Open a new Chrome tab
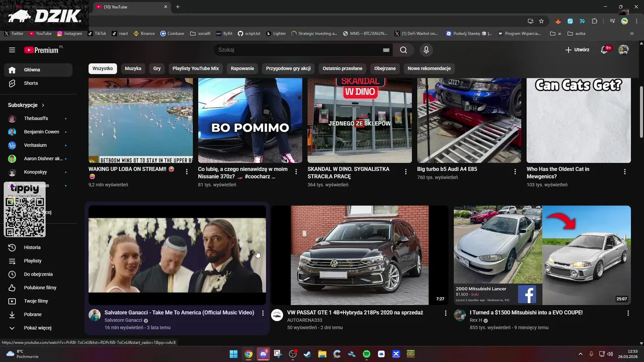The width and height of the screenshot is (644, 362). (x=178, y=7)
